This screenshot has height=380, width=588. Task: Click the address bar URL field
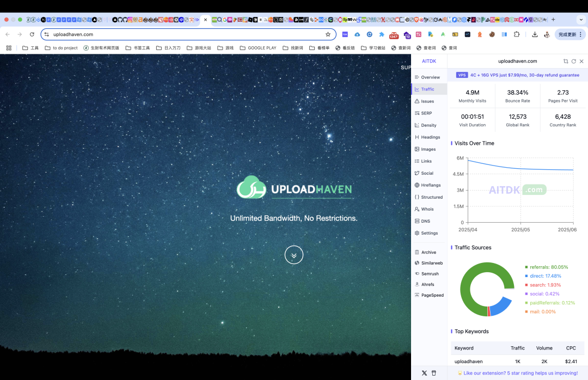coord(187,34)
